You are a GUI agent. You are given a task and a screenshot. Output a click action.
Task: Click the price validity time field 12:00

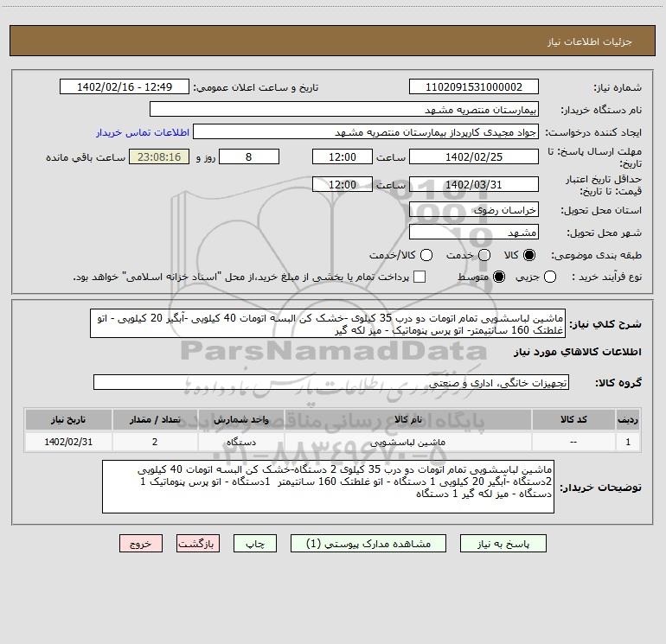click(x=343, y=184)
